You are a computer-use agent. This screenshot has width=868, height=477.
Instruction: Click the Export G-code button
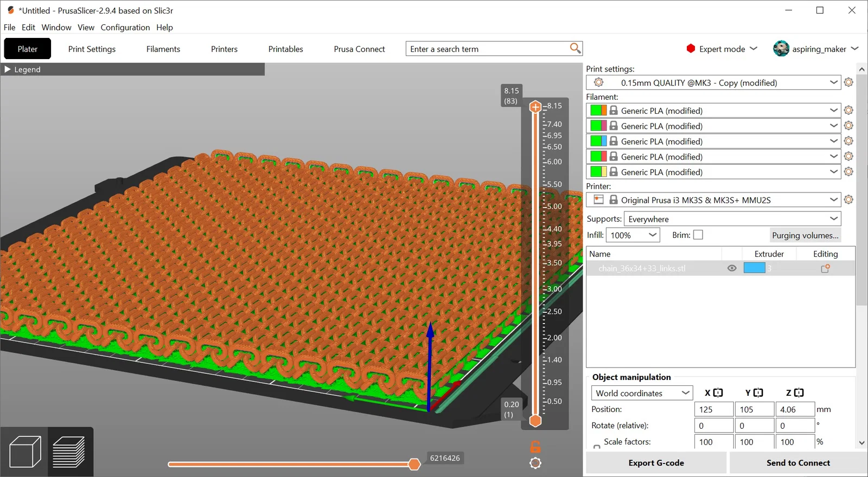click(x=656, y=463)
